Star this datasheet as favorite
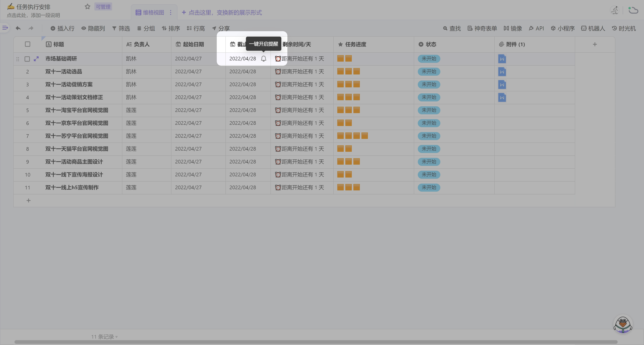The width and height of the screenshot is (644, 345). point(87,6)
